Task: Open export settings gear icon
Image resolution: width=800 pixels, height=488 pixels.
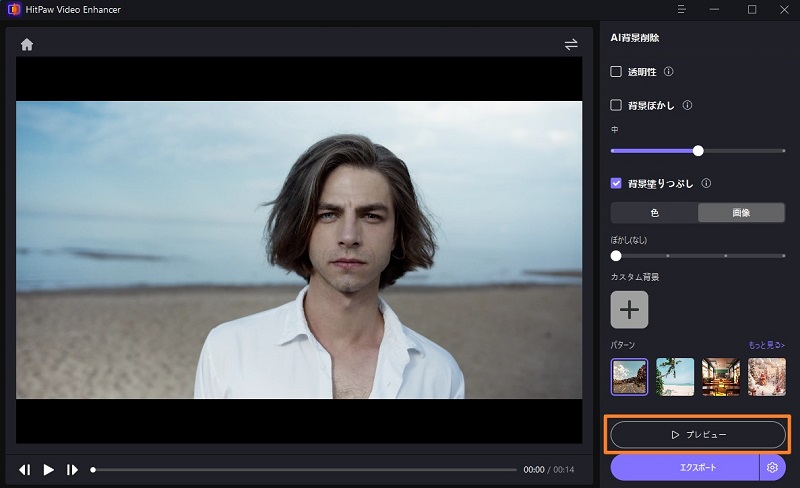Action: (x=772, y=467)
